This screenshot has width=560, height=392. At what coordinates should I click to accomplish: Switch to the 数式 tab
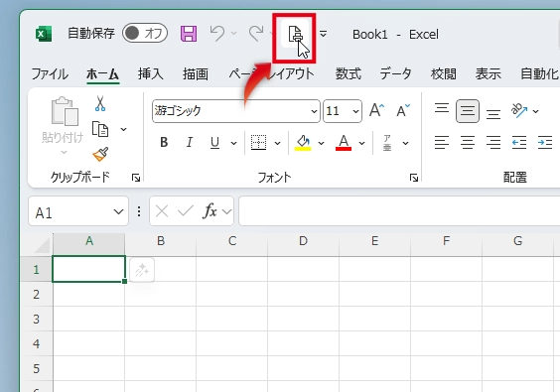[348, 73]
